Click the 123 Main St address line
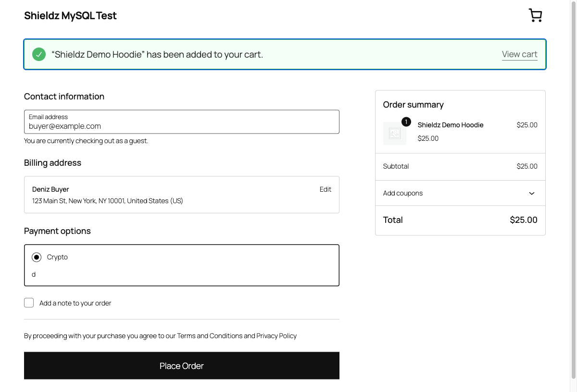 [108, 201]
